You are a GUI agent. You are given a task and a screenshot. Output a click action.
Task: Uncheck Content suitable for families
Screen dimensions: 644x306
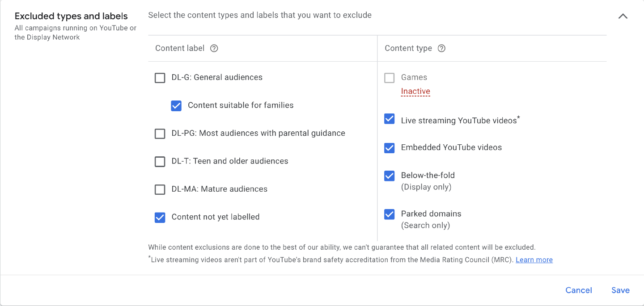[176, 106]
